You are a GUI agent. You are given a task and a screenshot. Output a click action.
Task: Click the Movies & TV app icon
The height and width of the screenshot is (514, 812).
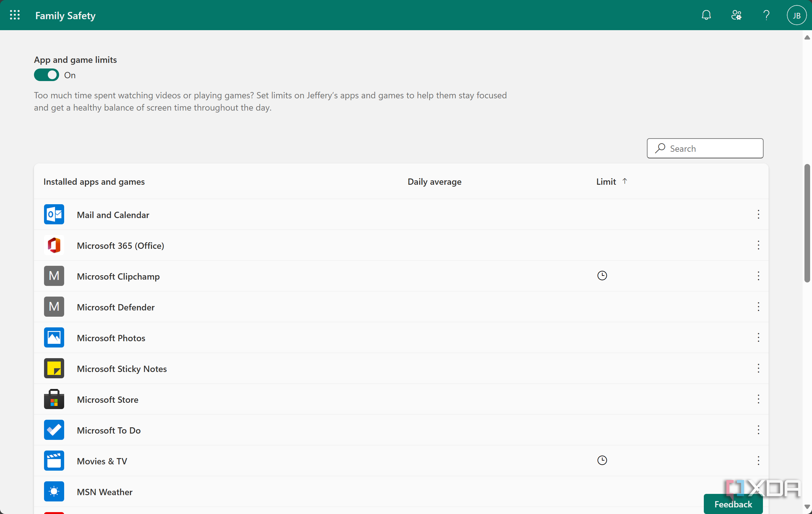click(x=54, y=461)
